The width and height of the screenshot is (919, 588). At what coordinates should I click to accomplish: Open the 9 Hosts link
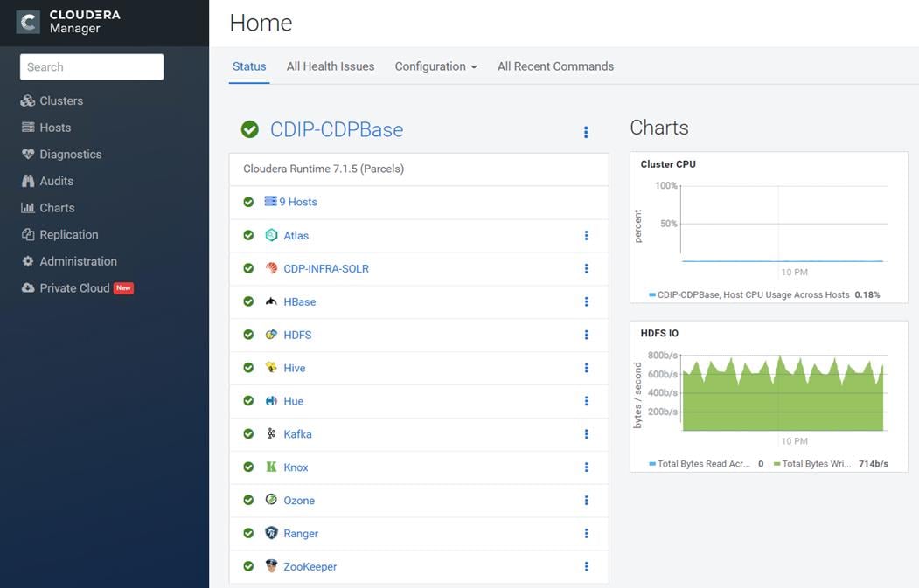(x=298, y=202)
